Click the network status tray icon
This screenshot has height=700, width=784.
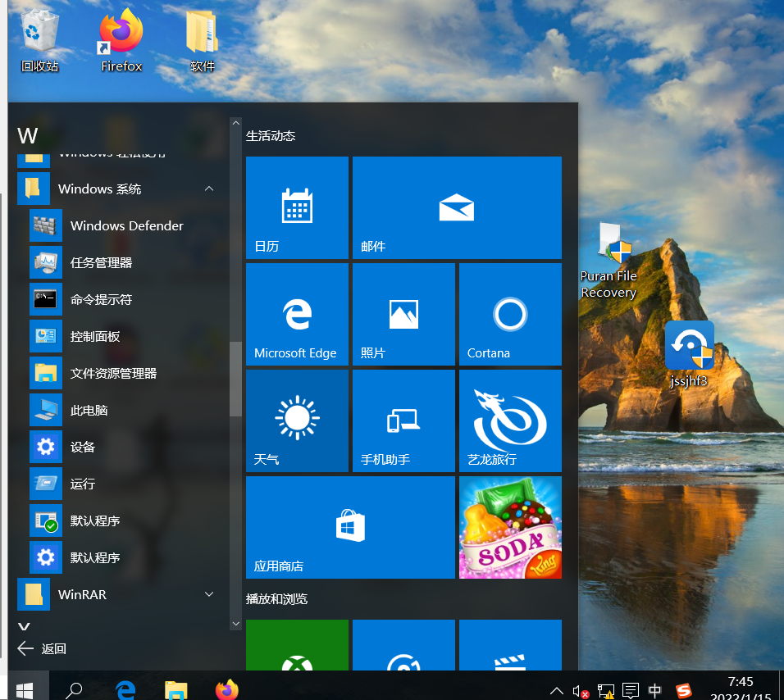605,692
